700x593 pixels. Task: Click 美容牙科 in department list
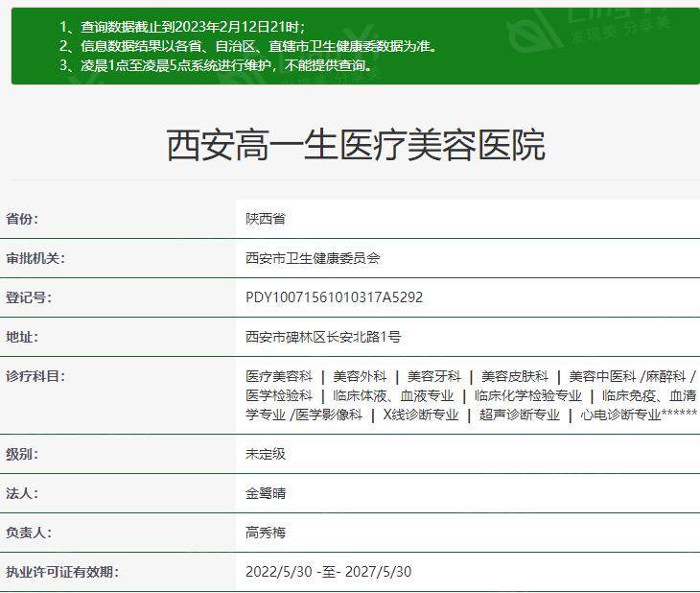point(434,376)
